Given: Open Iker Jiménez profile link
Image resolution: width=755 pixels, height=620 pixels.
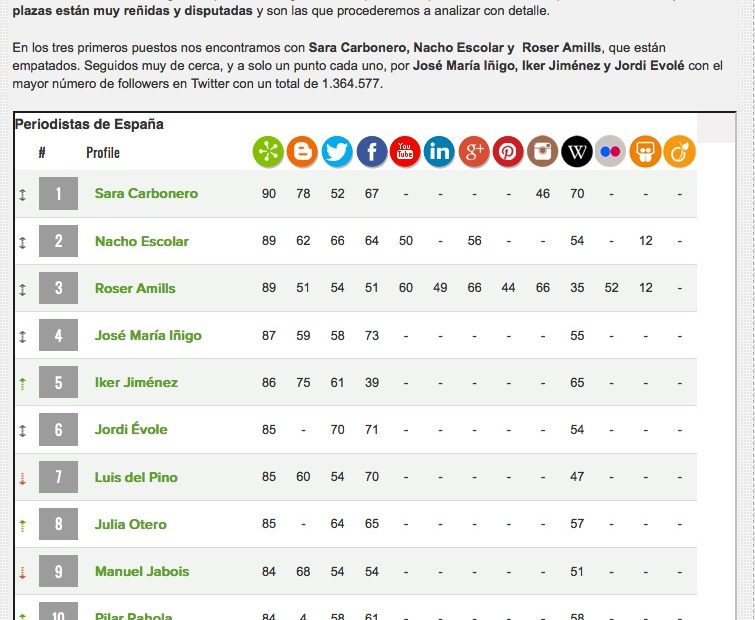Looking at the screenshot, I should (x=136, y=383).
